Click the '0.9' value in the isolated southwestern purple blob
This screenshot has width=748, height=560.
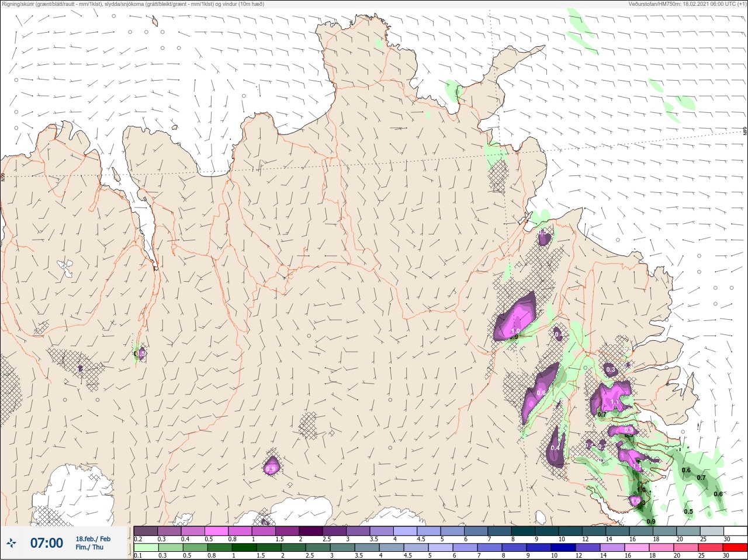[x=271, y=469]
